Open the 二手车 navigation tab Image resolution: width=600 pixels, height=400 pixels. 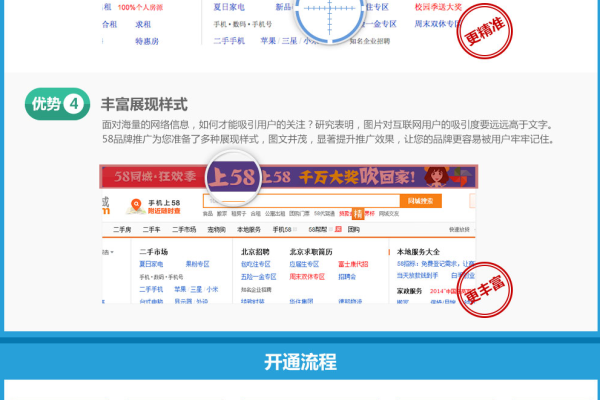point(152,230)
